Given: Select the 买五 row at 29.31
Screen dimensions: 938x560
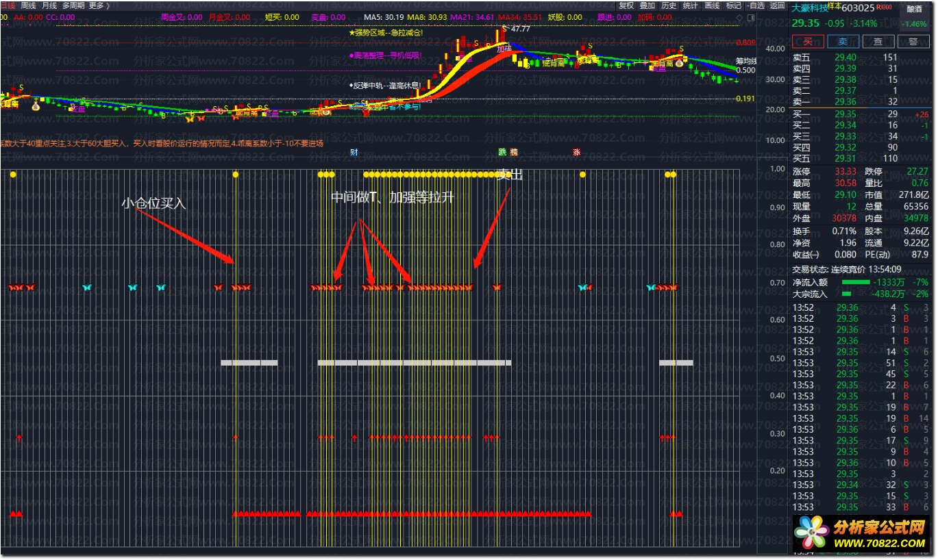Looking at the screenshot, I should 861,158.
